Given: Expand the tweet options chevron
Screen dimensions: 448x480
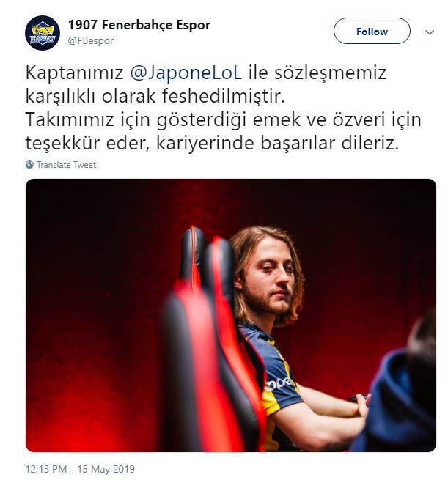Looking at the screenshot, I should coord(430,32).
